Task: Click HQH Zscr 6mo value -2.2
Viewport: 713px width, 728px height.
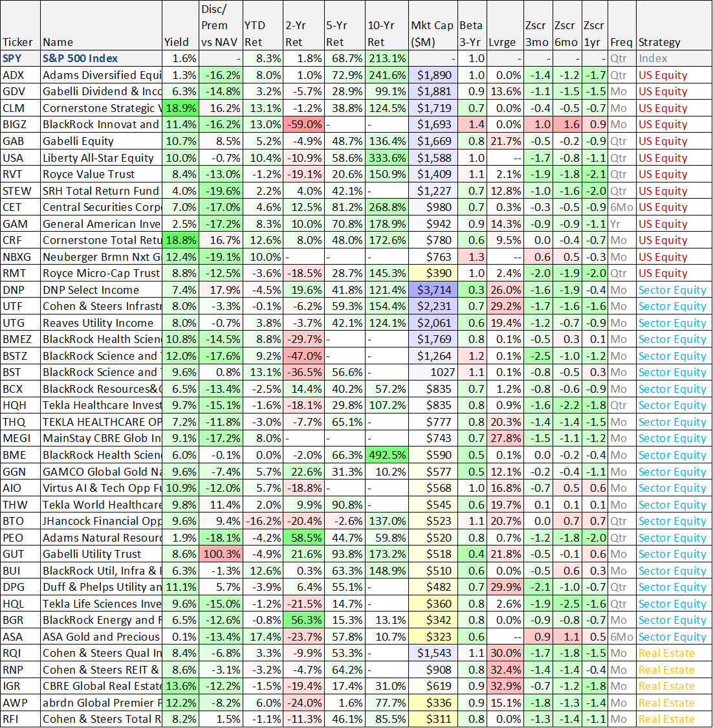Action: click(x=567, y=405)
